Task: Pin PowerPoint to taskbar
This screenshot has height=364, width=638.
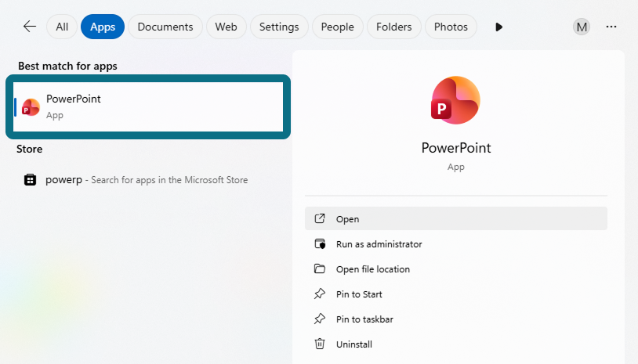Action: 456,319
